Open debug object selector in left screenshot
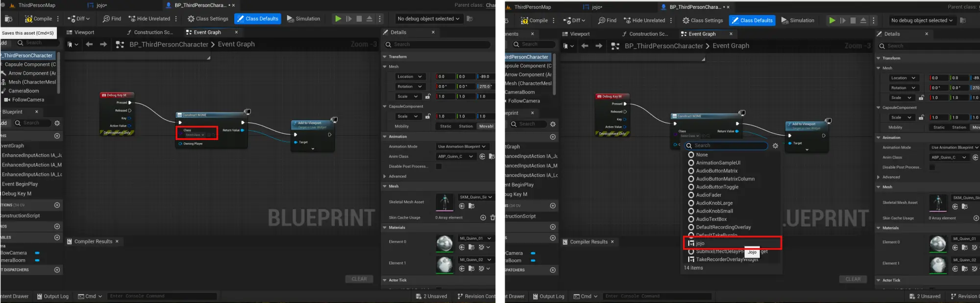 [428, 19]
